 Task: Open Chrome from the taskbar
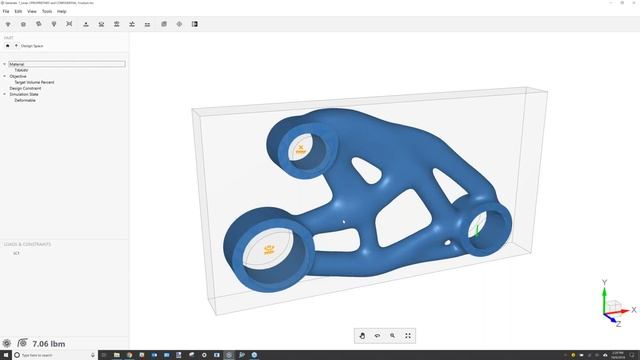[129, 355]
